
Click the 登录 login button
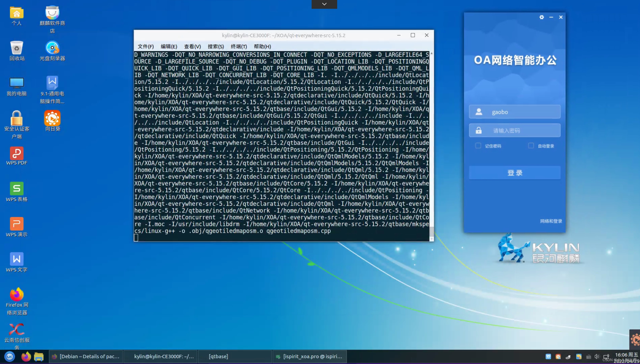point(515,172)
